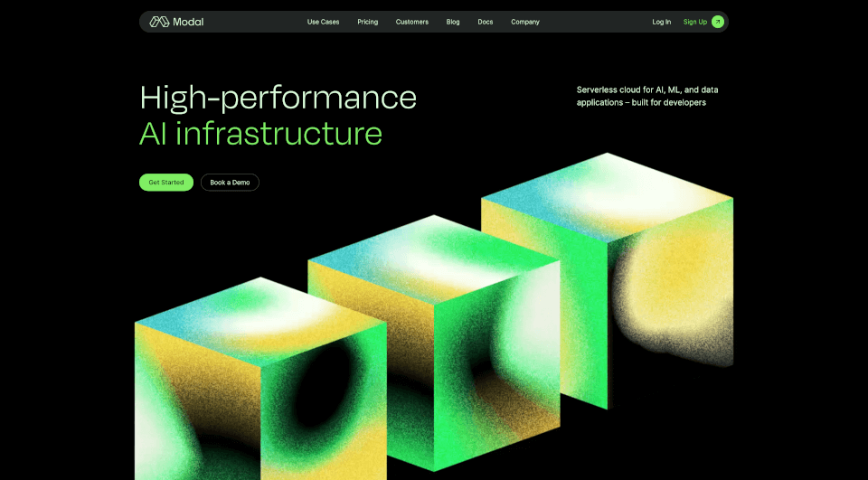Click the leftmost gradient cube graphic

260,380
